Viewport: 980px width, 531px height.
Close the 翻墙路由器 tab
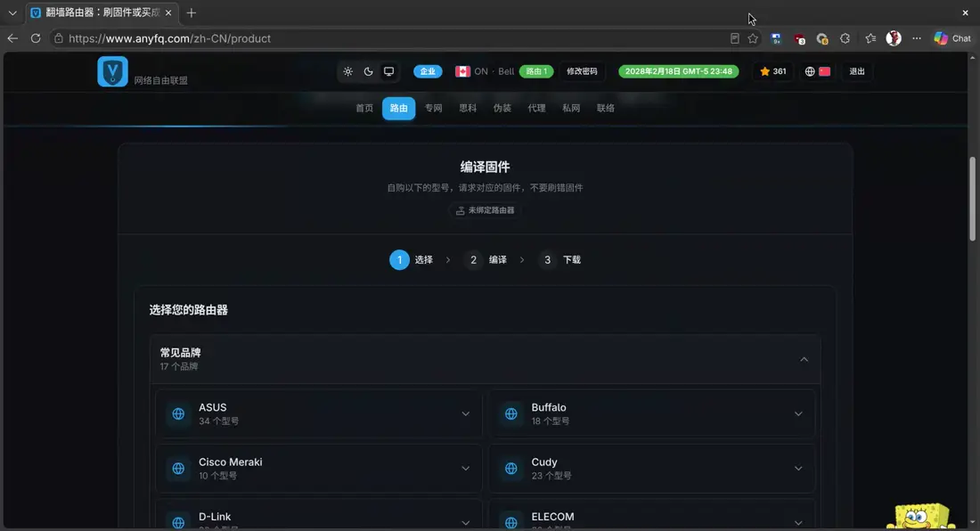[x=168, y=12]
